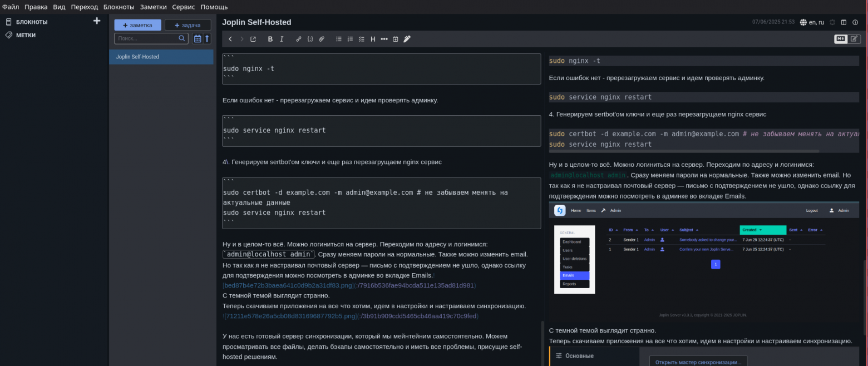Toggle bold formatting in editor toolbar
This screenshot has width=868, height=366.
click(x=270, y=39)
